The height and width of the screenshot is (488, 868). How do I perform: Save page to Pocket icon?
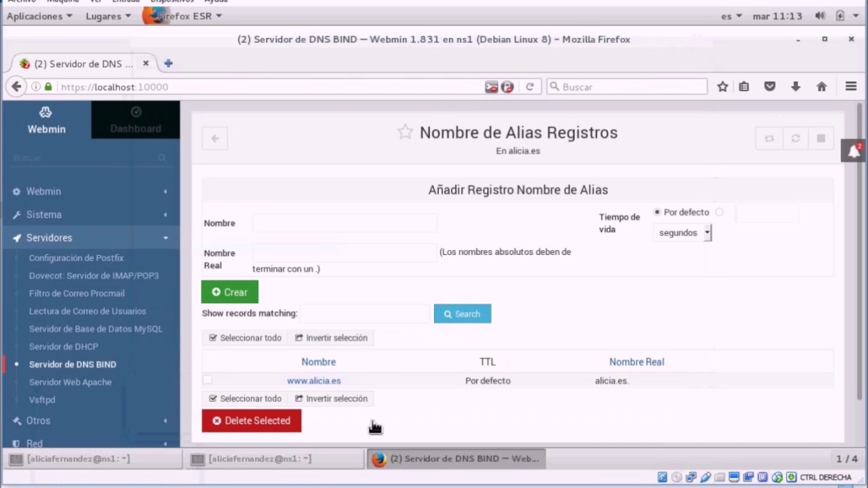pos(770,87)
